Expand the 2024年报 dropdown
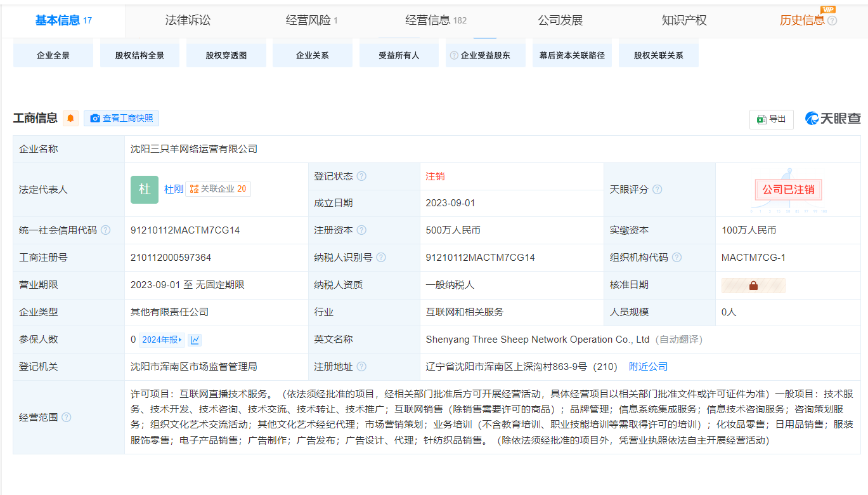The width and height of the screenshot is (868, 495). (162, 340)
